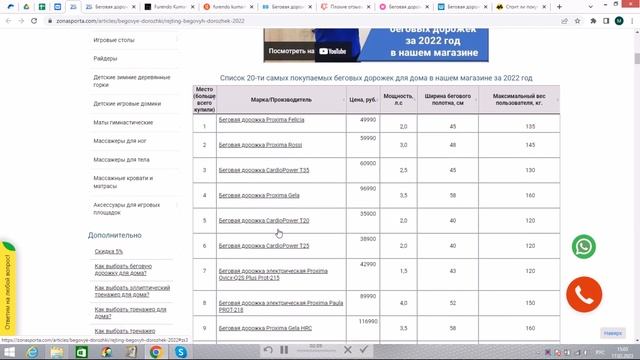Sort by Ширина бегового полотна column
640x360 pixels.
pos(448,100)
